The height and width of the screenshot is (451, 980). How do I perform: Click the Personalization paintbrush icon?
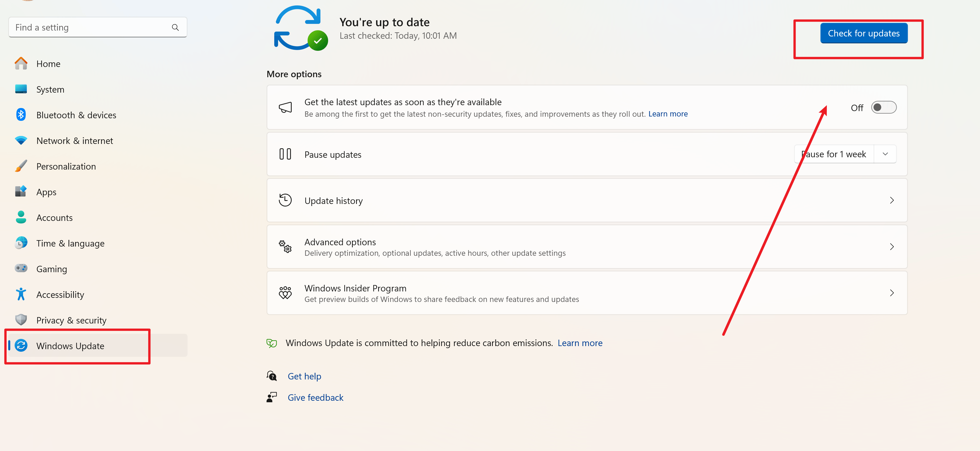point(21,166)
